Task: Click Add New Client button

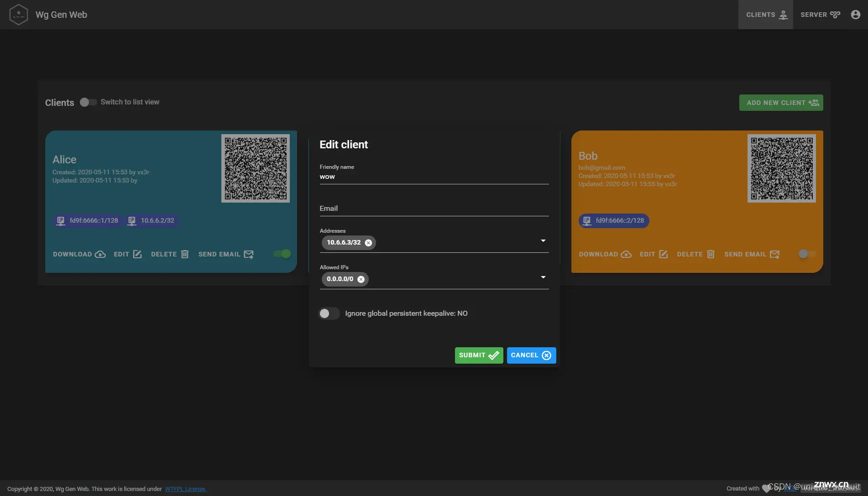Action: coord(781,103)
